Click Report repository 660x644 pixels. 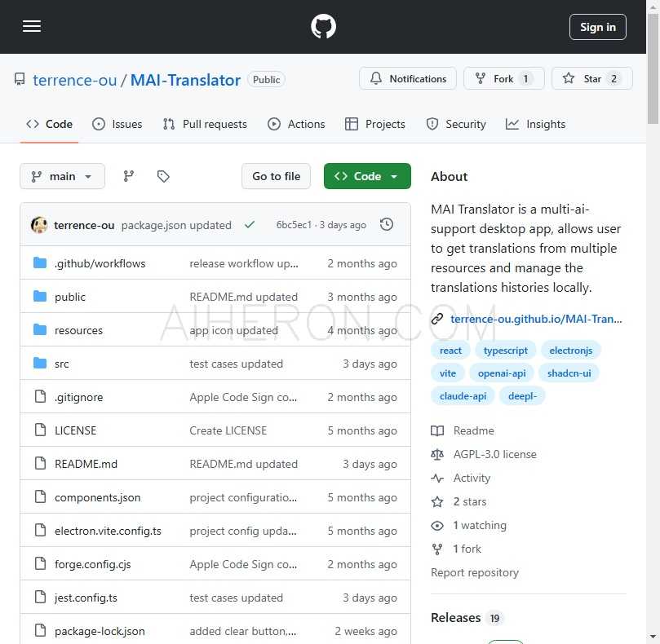click(x=474, y=572)
